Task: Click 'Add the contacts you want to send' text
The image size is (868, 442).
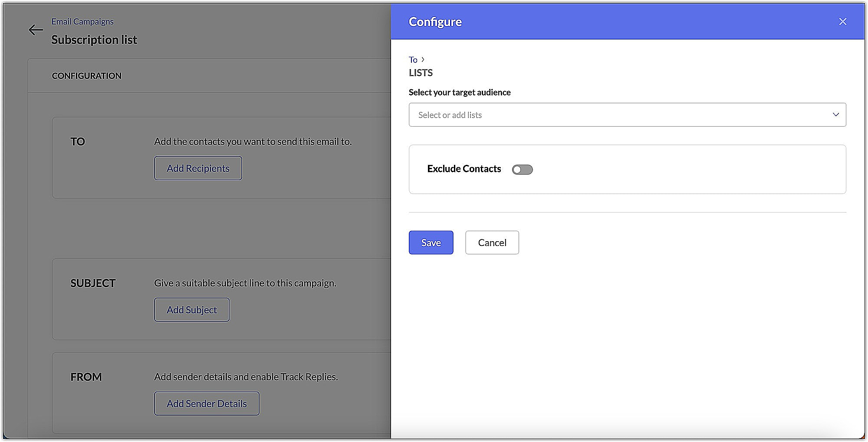Action: point(253,141)
